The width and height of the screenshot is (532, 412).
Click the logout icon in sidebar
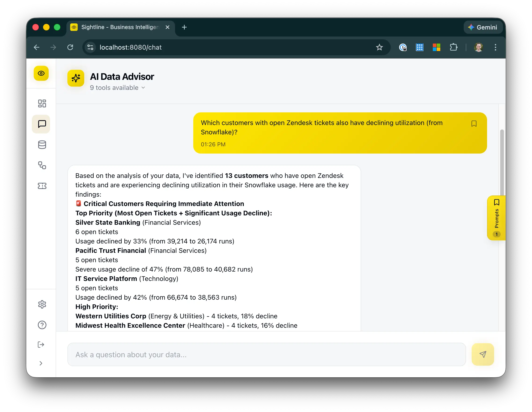tap(41, 345)
